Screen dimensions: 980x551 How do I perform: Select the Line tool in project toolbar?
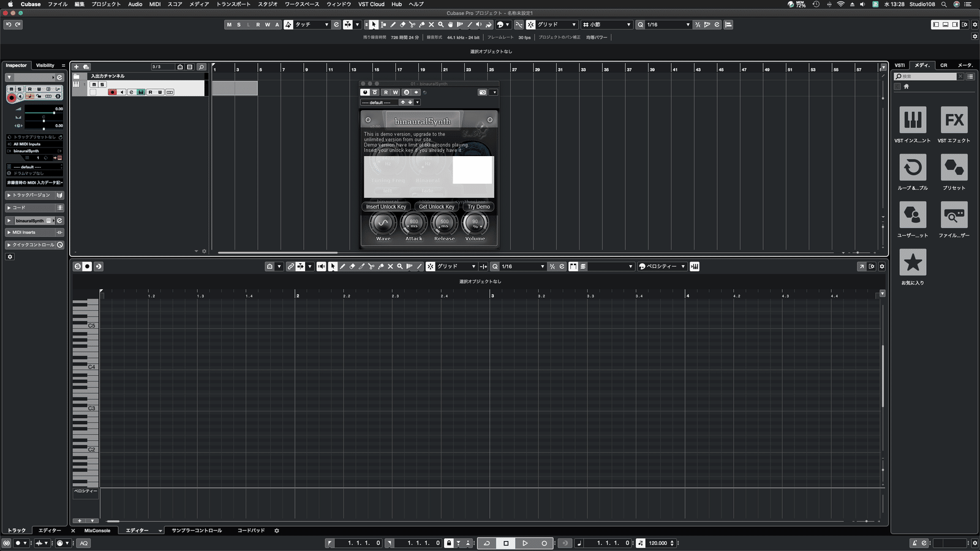click(470, 24)
